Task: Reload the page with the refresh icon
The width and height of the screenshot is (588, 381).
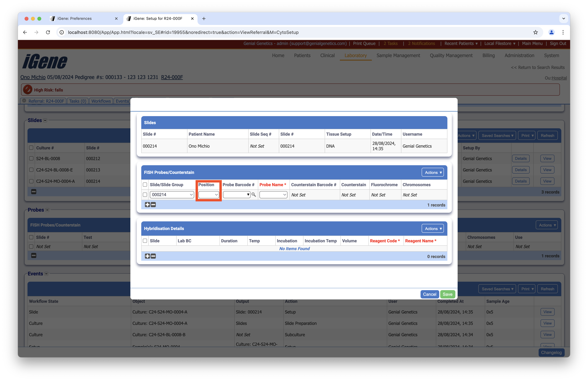Action: (x=48, y=32)
